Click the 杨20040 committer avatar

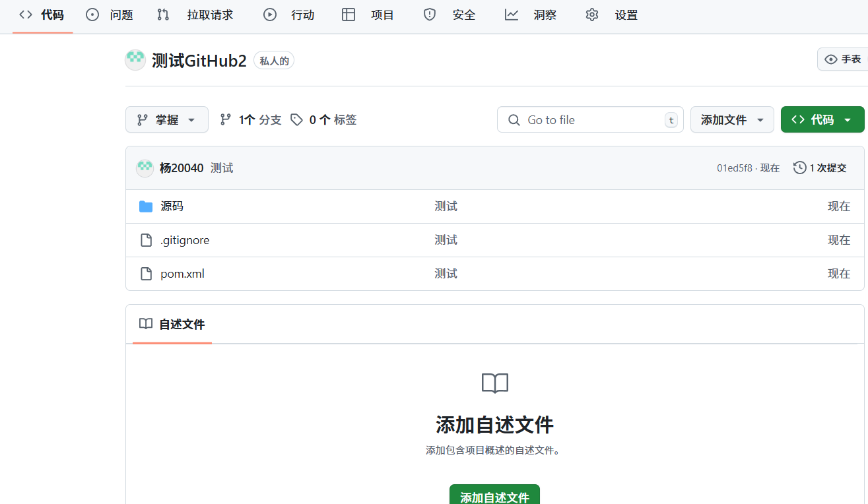145,168
